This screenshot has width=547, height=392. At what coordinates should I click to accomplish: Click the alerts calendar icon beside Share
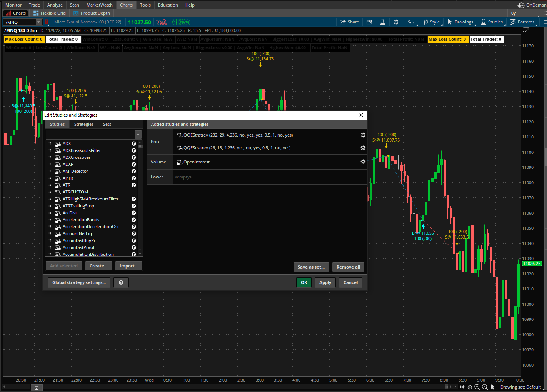(369, 22)
